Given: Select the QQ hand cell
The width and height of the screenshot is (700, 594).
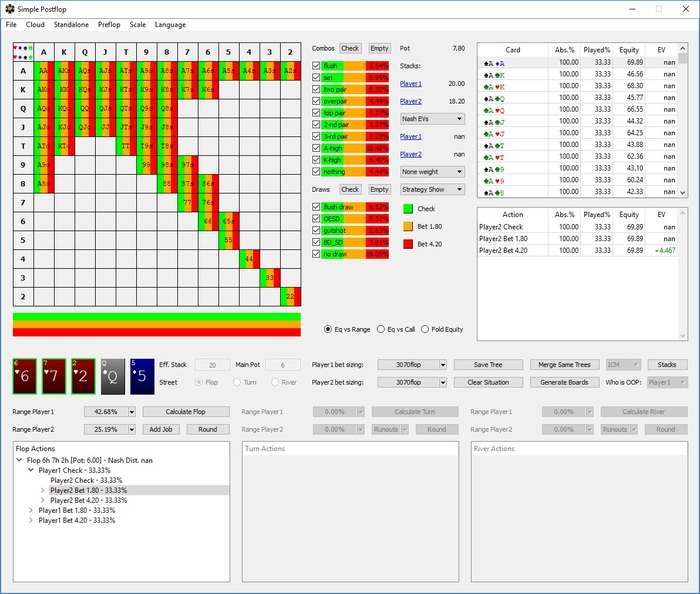Looking at the screenshot, I should 85,108.
